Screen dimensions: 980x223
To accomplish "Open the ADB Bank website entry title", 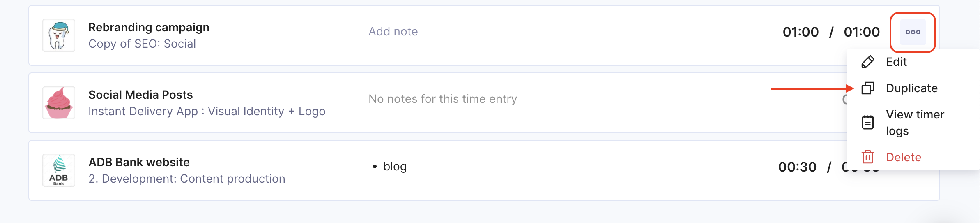I will (139, 162).
